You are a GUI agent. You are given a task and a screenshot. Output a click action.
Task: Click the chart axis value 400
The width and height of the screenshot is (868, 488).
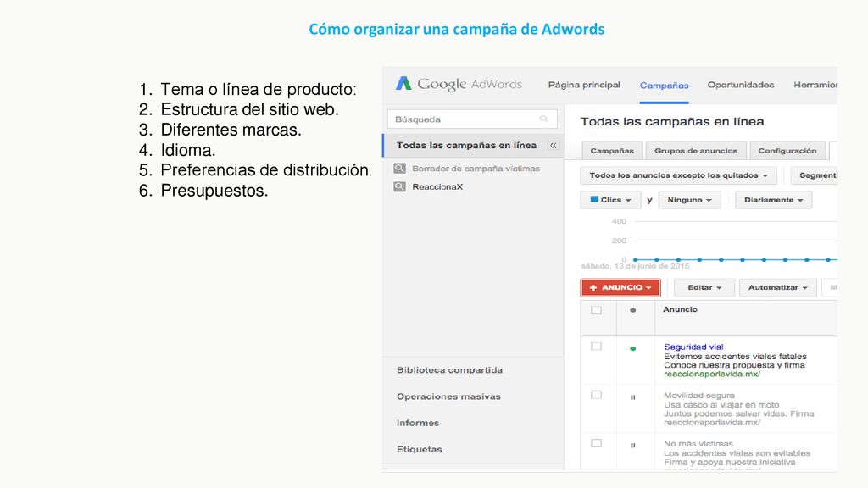(619, 221)
